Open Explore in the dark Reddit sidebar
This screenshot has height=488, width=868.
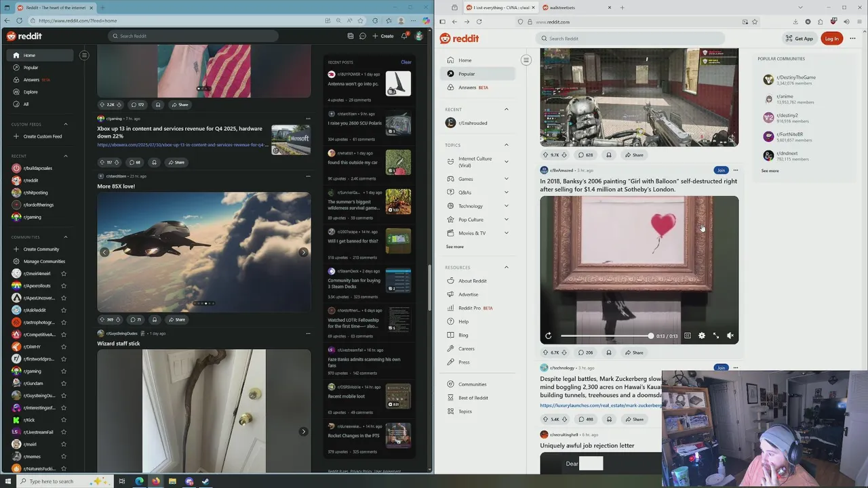tap(39, 91)
